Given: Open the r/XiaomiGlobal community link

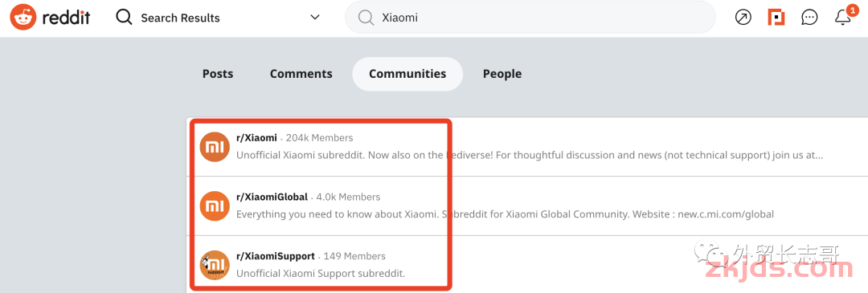Looking at the screenshot, I should pos(272,197).
